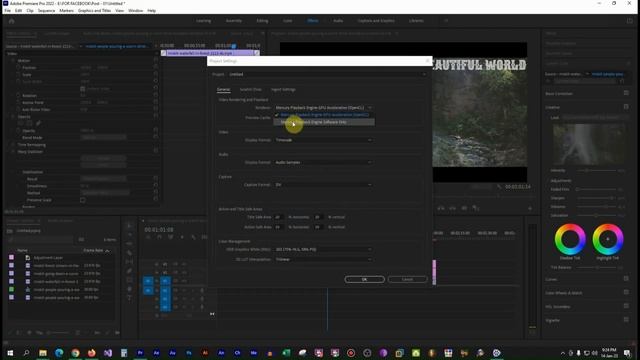Toggle the Preserve Scale checkbox
640x360 pixels.
click(x=83, y=200)
